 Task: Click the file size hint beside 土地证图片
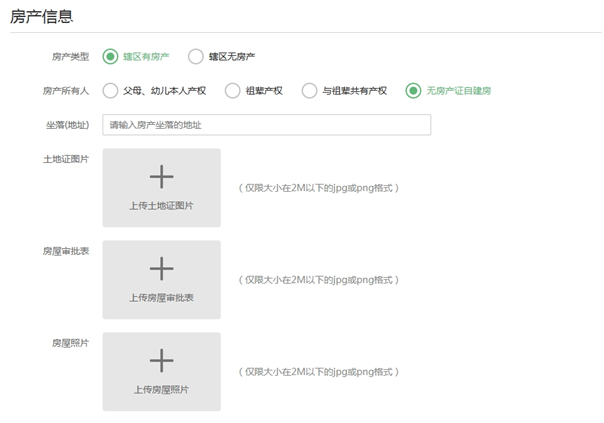[x=319, y=188]
